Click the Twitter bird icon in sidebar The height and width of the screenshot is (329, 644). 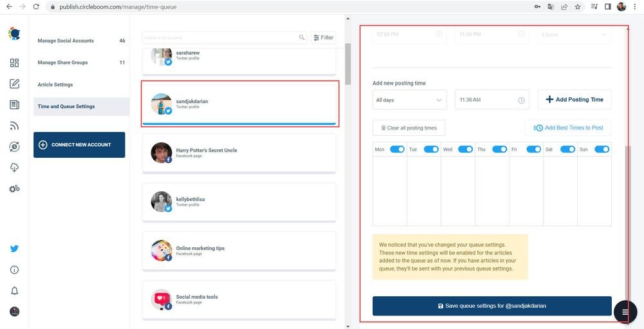tap(14, 249)
